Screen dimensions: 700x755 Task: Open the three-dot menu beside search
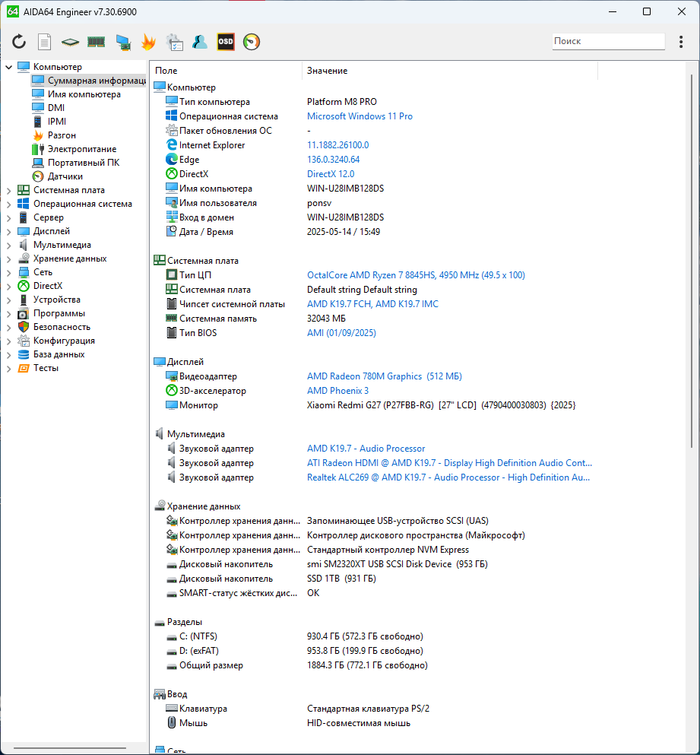[x=679, y=42]
